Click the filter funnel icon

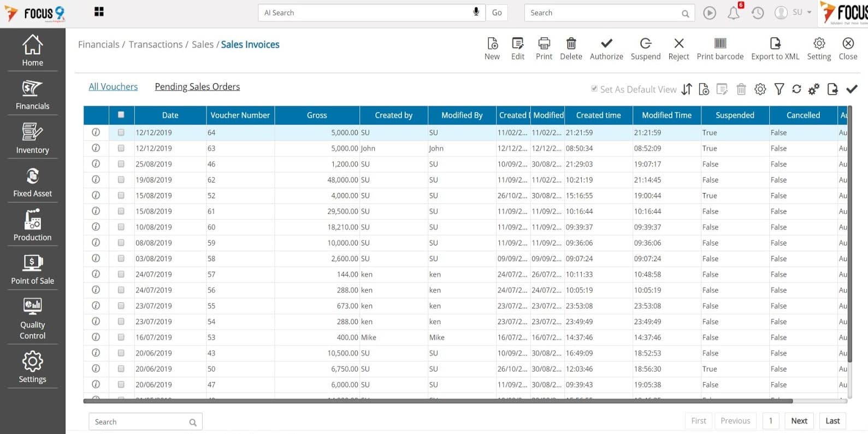(780, 89)
